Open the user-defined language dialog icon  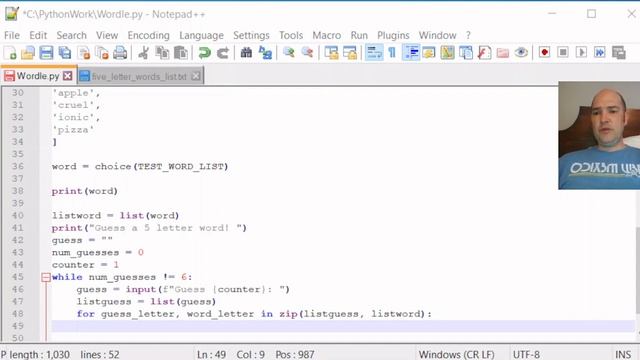tap(429, 53)
